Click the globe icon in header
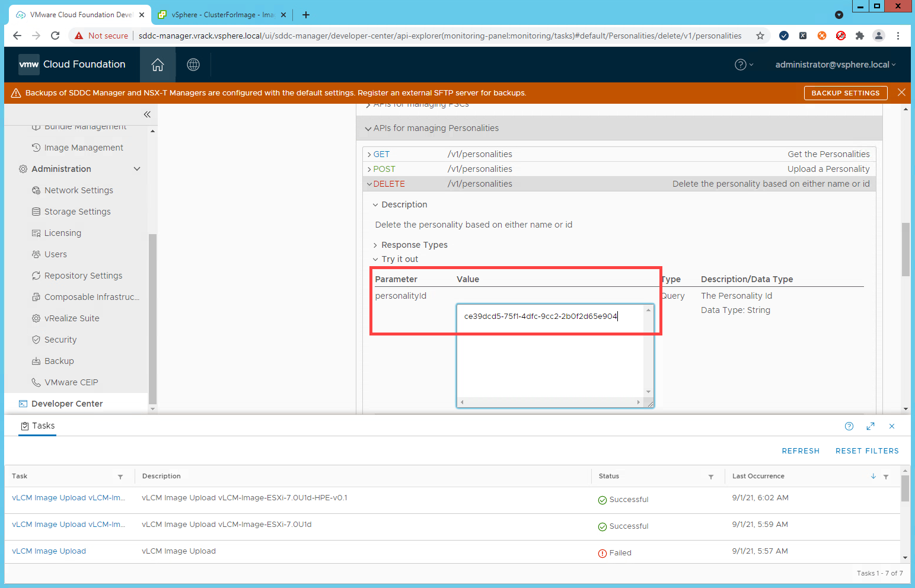The width and height of the screenshot is (915, 588). (x=193, y=65)
